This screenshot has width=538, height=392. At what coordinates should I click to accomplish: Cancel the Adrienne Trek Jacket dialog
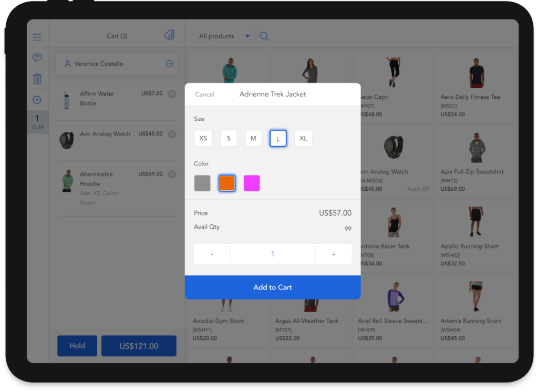[x=204, y=94]
